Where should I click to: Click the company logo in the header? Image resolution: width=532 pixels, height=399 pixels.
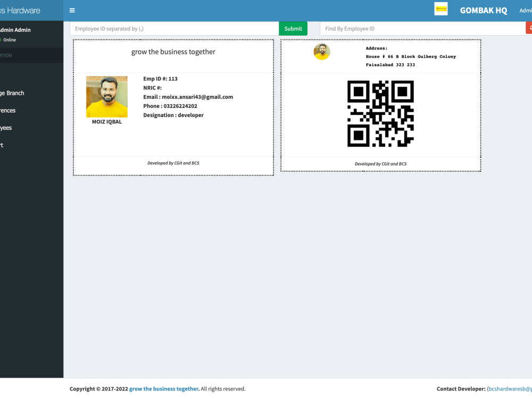(440, 9)
